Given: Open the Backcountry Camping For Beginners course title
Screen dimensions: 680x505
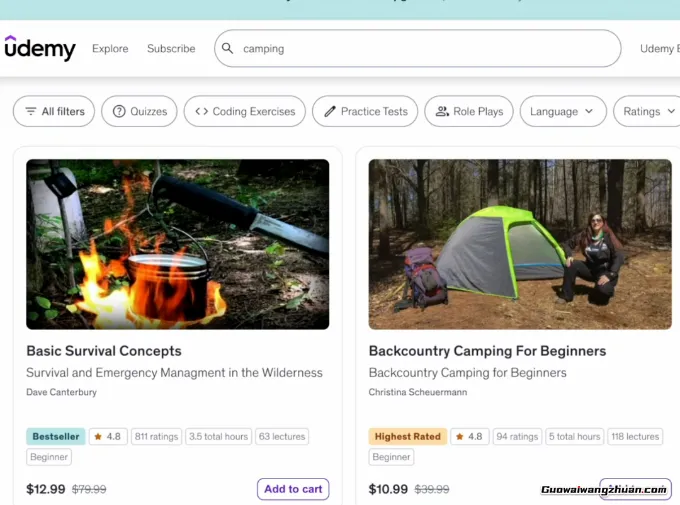Looking at the screenshot, I should [x=487, y=351].
